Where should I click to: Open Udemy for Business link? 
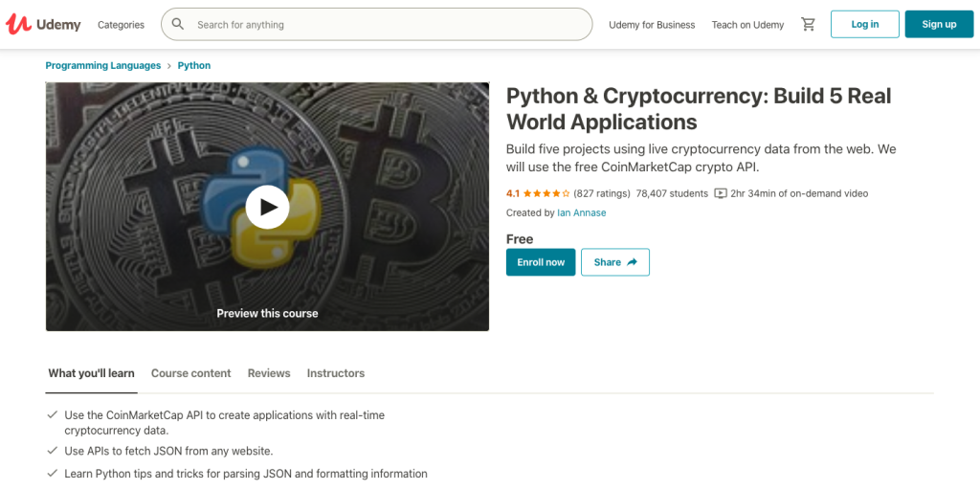click(652, 25)
